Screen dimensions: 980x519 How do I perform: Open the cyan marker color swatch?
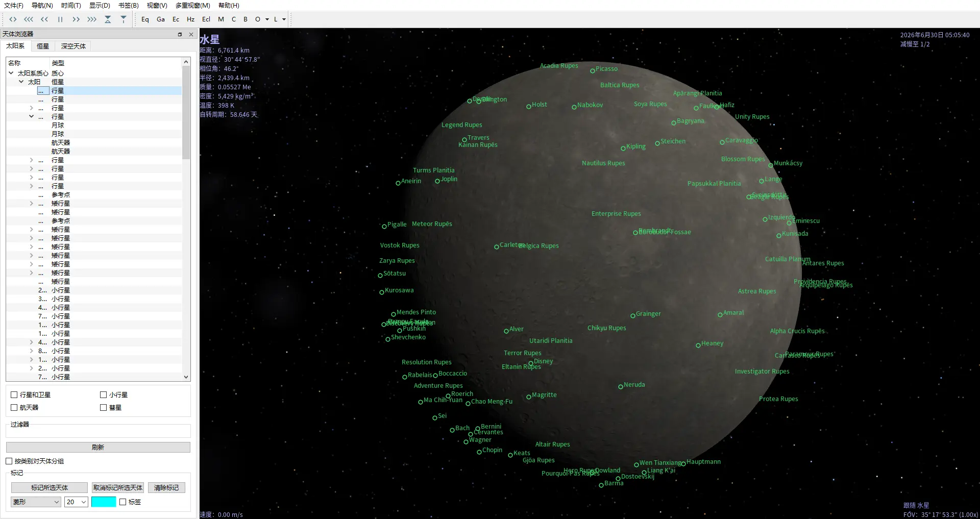(x=104, y=502)
